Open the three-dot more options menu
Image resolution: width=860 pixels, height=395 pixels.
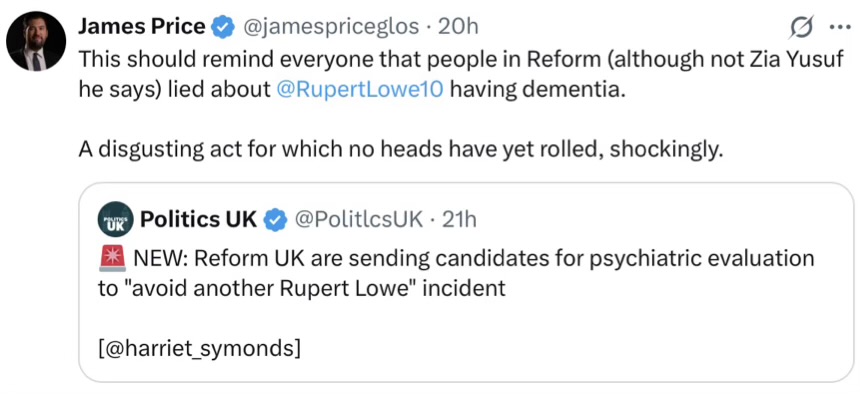(x=839, y=28)
